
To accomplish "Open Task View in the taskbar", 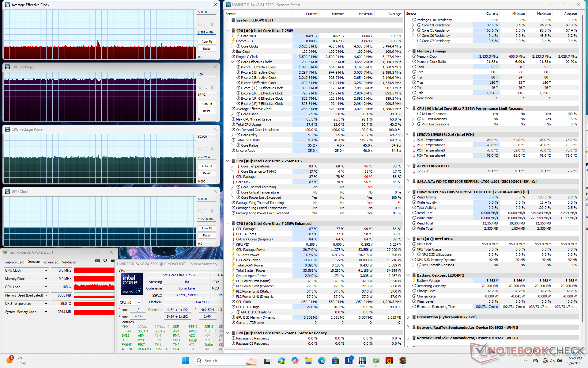I will coord(267,361).
